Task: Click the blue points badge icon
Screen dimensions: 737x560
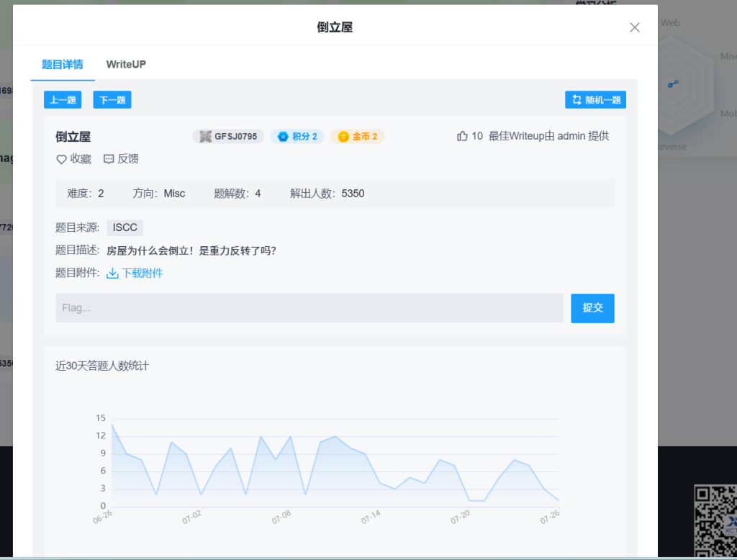Action: point(283,137)
